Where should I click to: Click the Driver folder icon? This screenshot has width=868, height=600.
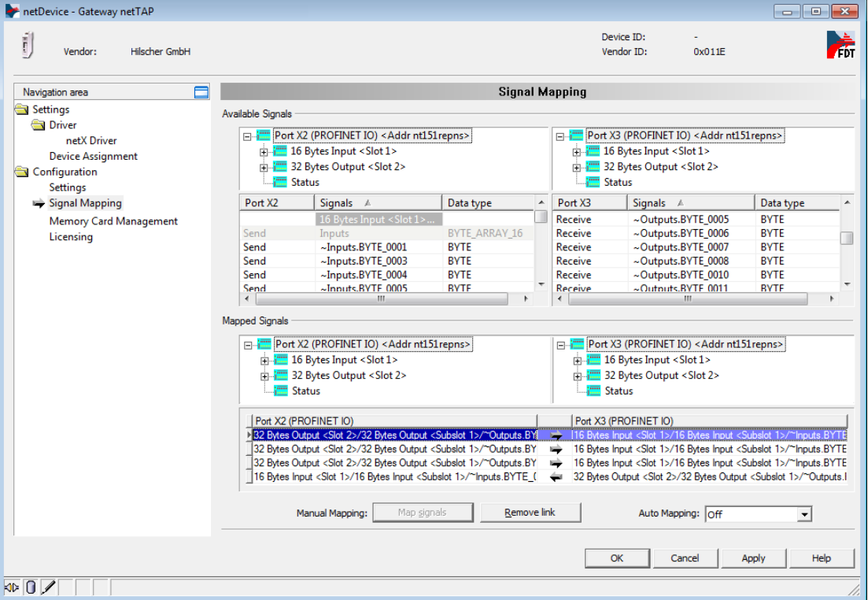pyautogui.click(x=39, y=124)
